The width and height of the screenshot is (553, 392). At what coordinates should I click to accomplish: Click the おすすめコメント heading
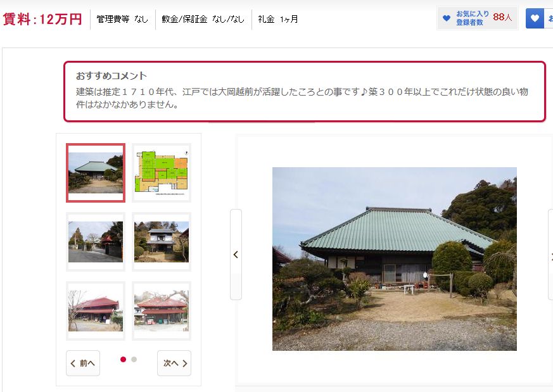[x=111, y=76]
